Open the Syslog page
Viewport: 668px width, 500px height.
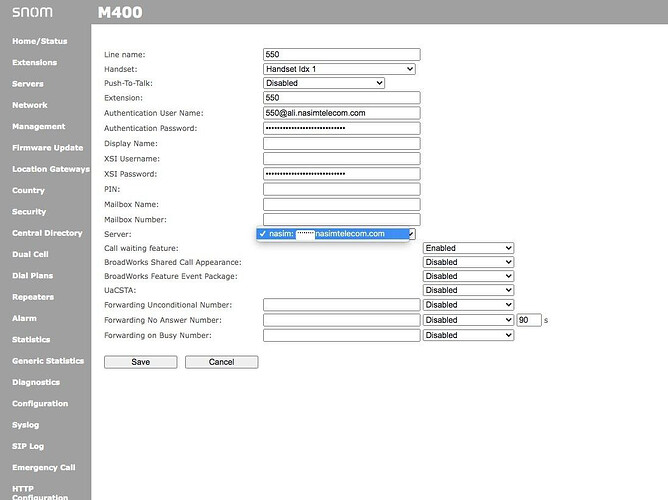[26, 425]
